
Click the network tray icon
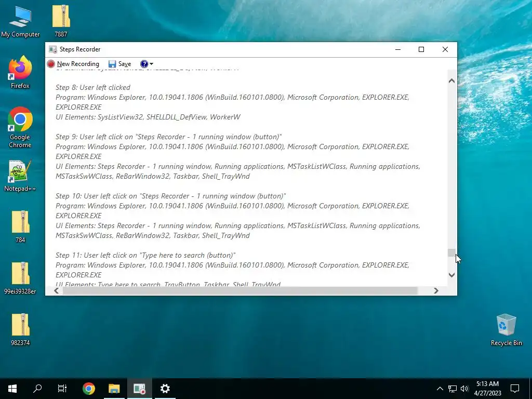coord(453,389)
